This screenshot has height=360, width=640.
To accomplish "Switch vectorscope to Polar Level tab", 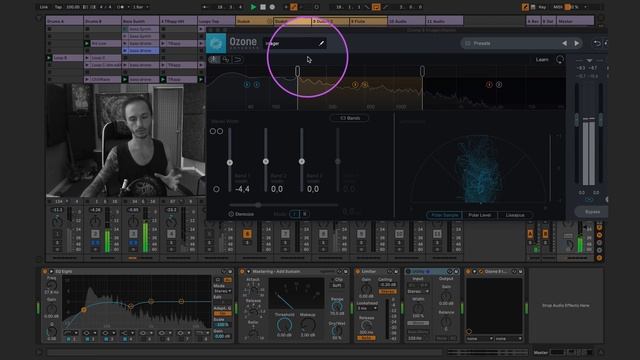I will point(480,215).
